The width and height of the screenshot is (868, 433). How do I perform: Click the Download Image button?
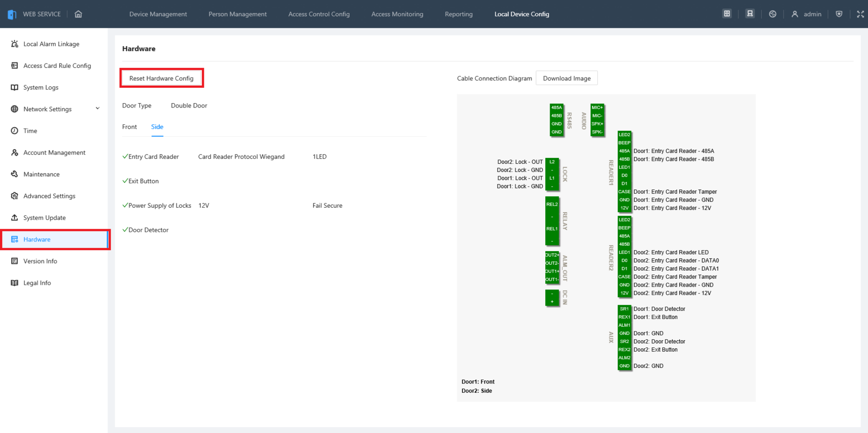coord(566,78)
